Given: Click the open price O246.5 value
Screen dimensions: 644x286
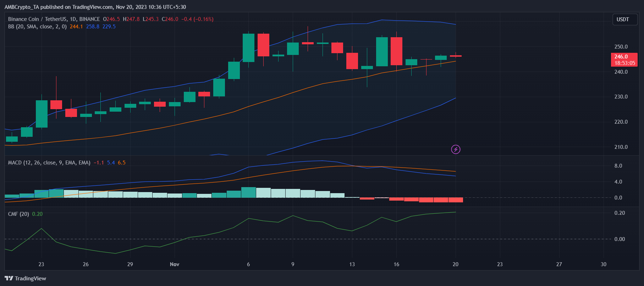Looking at the screenshot, I should coord(111,19).
